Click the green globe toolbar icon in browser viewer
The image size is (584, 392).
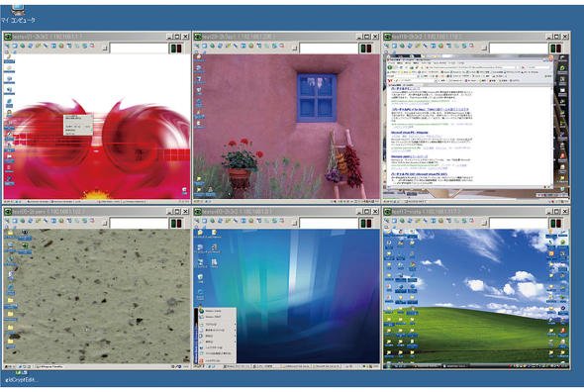coord(402,46)
